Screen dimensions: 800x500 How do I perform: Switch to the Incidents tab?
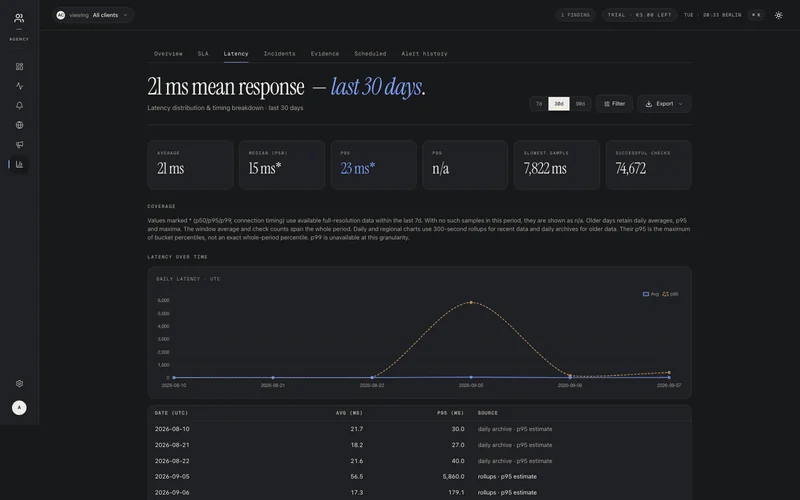click(280, 54)
